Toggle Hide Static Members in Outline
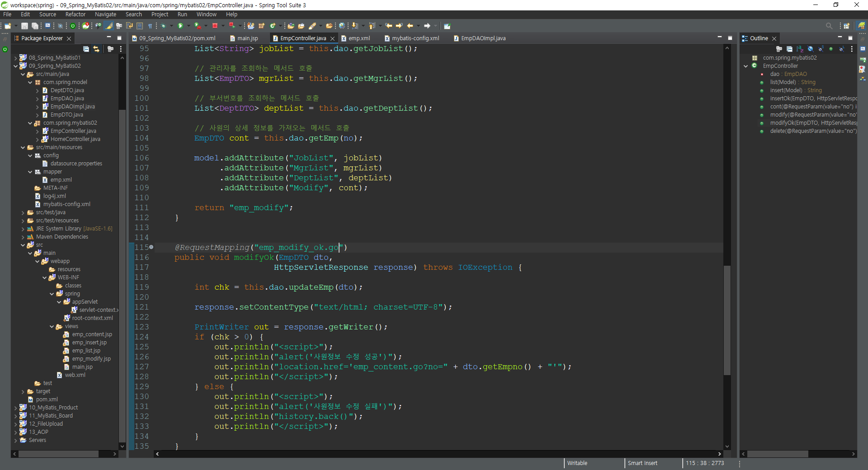The image size is (868, 470). [x=821, y=49]
